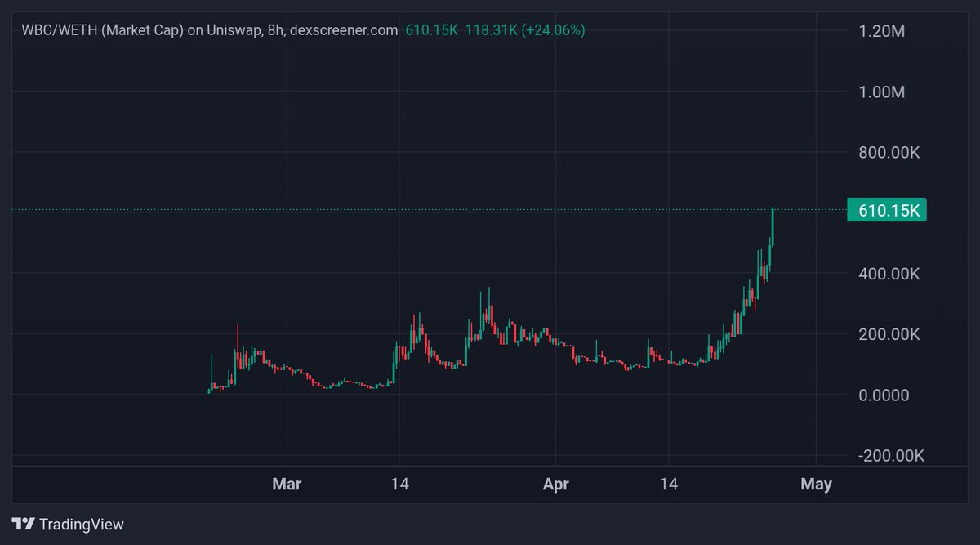
Task: Click the 14 label after Mar
Action: 399,485
